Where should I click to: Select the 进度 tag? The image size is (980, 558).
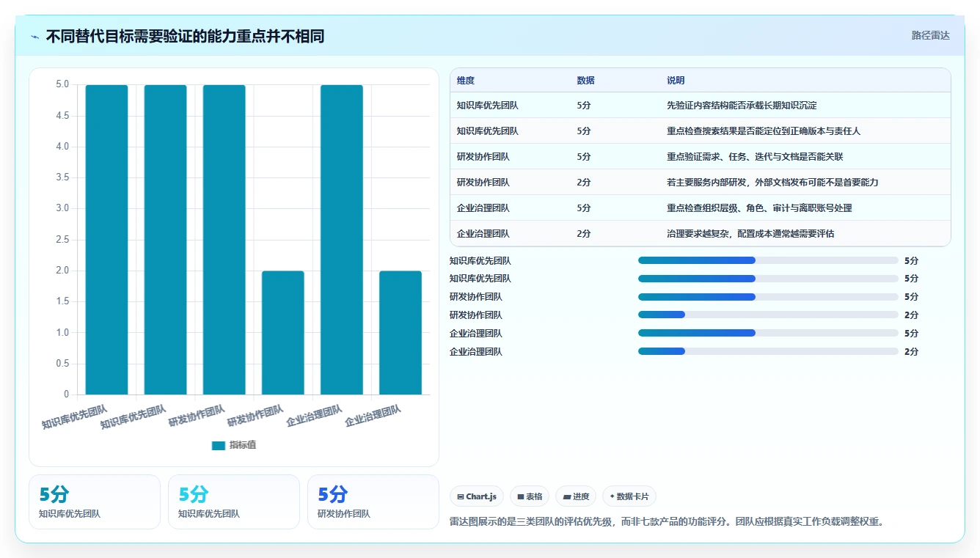[576, 496]
